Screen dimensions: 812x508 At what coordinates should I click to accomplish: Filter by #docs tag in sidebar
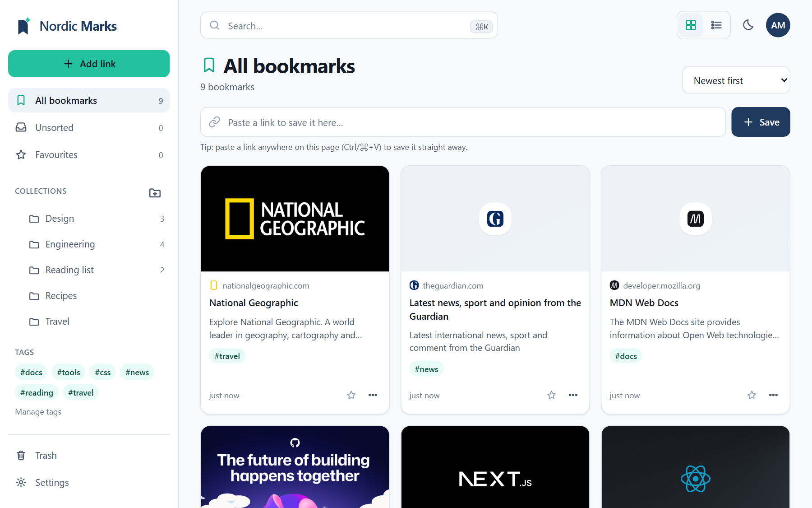coord(31,372)
